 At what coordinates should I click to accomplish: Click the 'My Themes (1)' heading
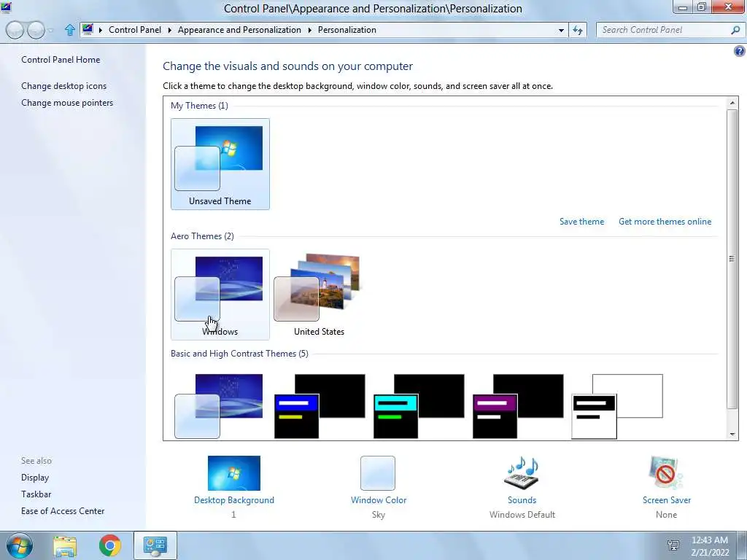[x=199, y=106]
